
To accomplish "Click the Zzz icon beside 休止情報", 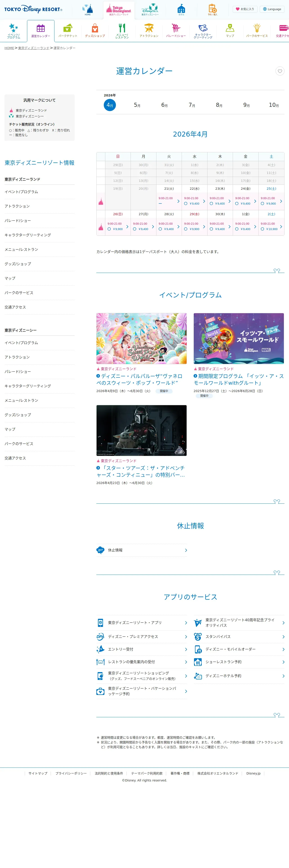I will tap(100, 550).
